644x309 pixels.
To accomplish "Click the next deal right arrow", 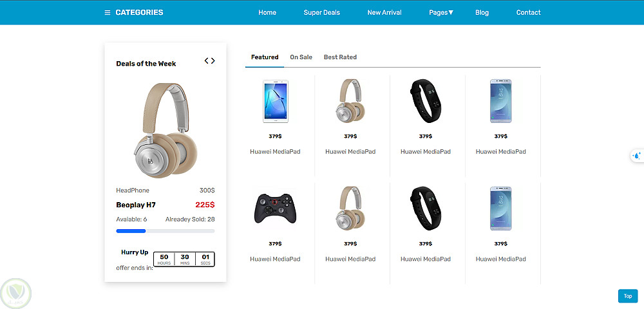I will point(213,61).
